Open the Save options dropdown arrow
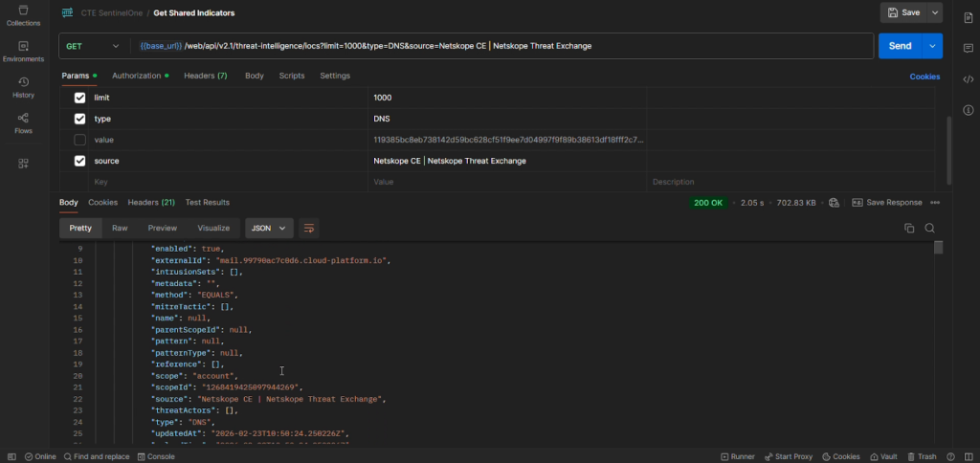 pyautogui.click(x=935, y=12)
